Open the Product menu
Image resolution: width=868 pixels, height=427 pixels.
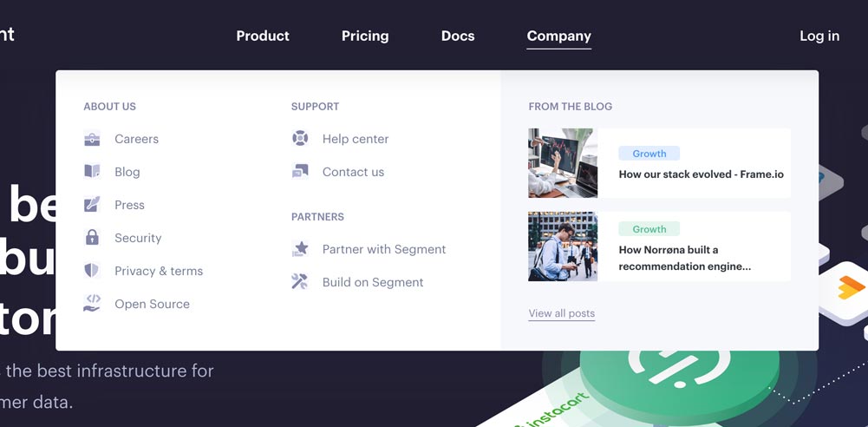(263, 36)
